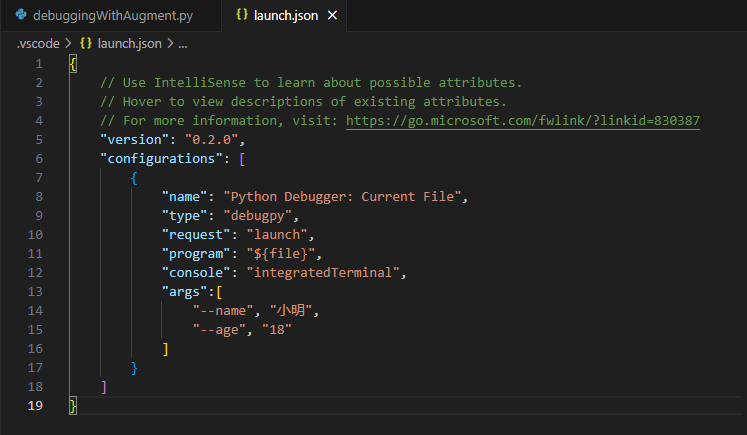Click the "program" key
The height and width of the screenshot is (435, 747).
click(196, 254)
